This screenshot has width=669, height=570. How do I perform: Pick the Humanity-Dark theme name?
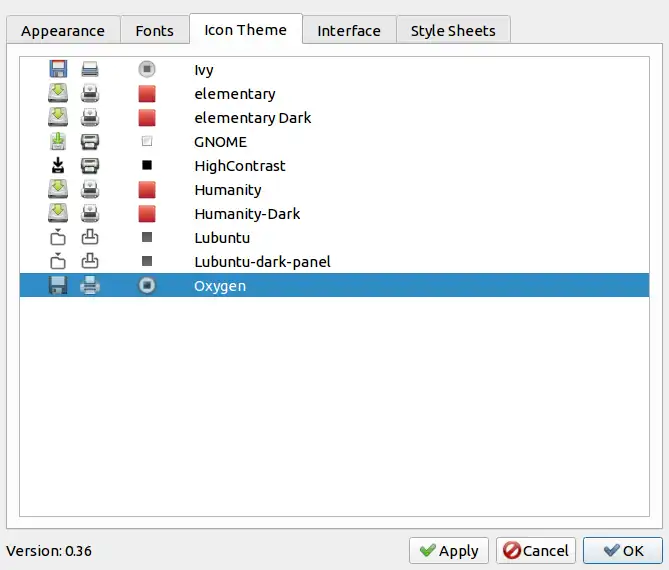pos(247,214)
